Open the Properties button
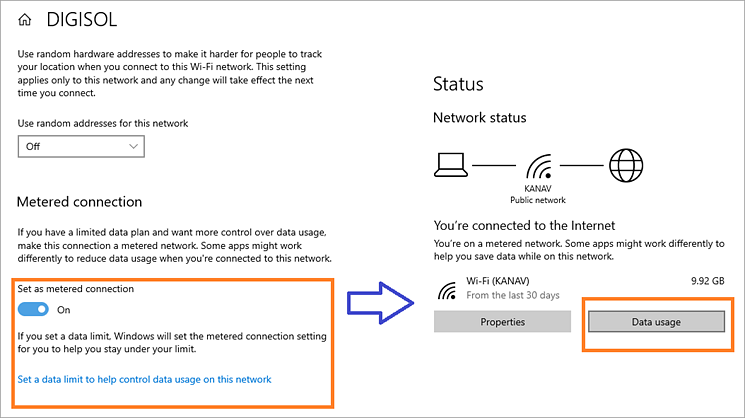Image resolution: width=745 pixels, height=418 pixels. point(504,322)
